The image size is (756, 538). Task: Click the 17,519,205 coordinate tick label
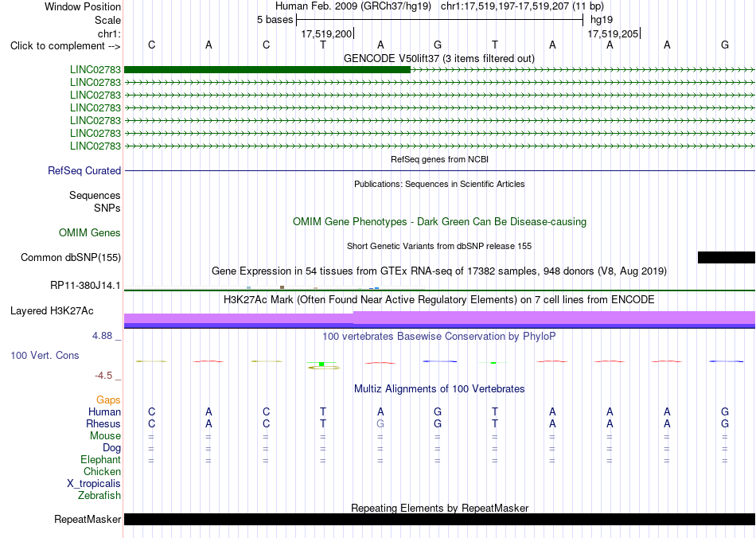click(x=613, y=33)
